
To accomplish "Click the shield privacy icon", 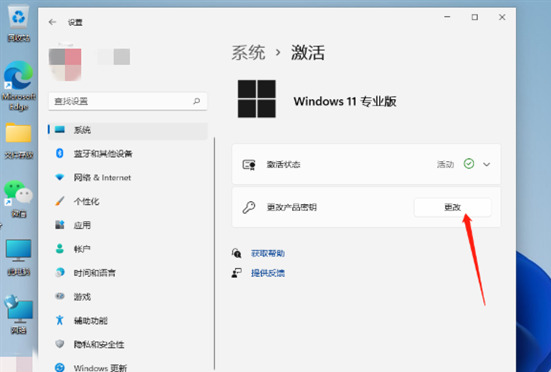I will pos(60,344).
